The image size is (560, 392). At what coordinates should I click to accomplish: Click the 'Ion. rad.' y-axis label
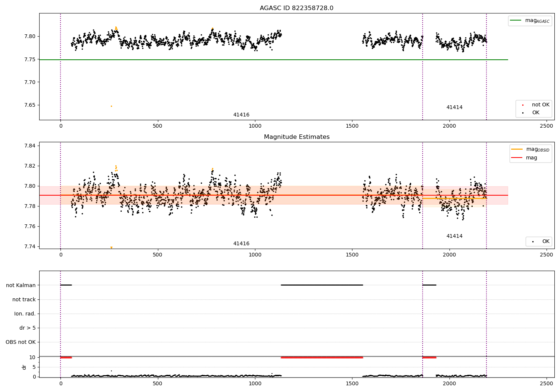point(25,314)
